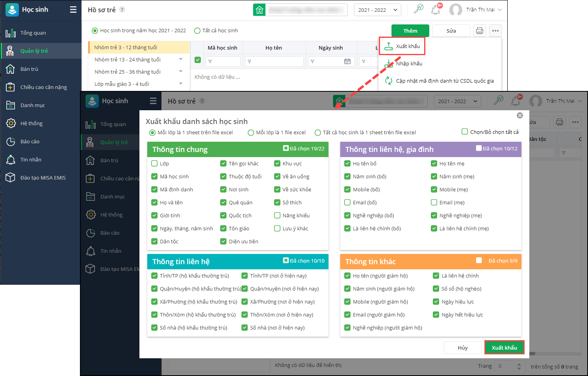Image resolution: width=588 pixels, height=376 pixels.
Task: Toggle the 'Thông tin khác' section select-all checkbox
Action: pyautogui.click(x=479, y=260)
